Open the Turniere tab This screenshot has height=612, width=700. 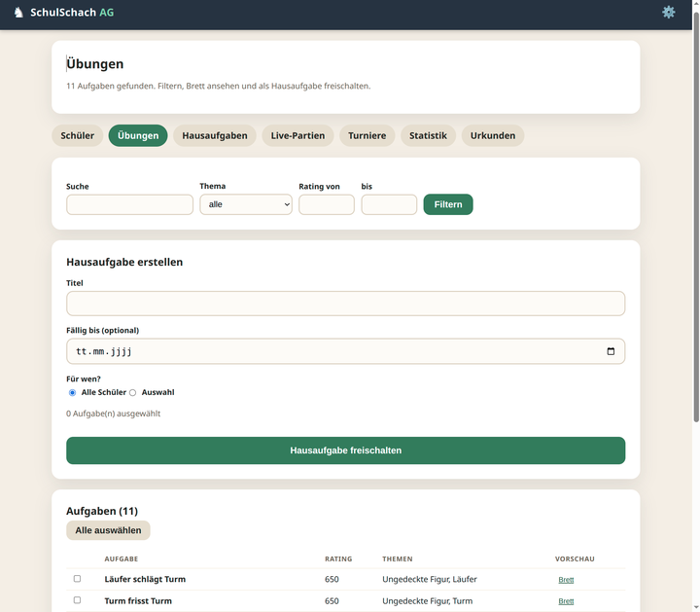367,135
